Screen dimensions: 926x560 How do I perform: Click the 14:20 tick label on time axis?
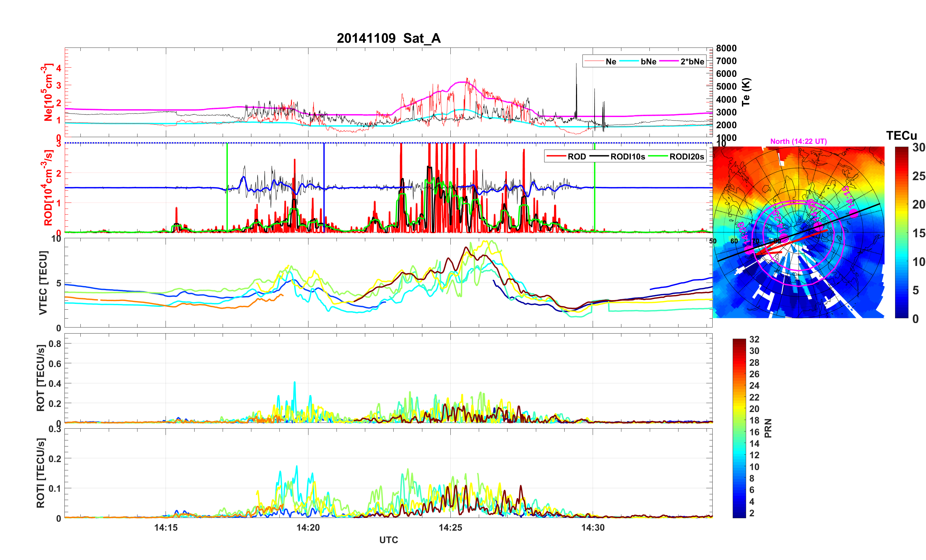tap(308, 528)
